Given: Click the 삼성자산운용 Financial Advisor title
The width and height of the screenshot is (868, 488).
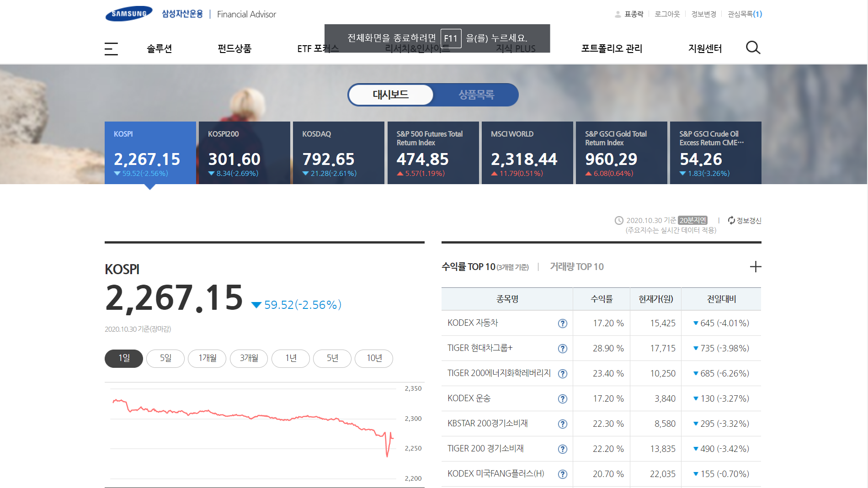Looking at the screenshot, I should point(219,14).
